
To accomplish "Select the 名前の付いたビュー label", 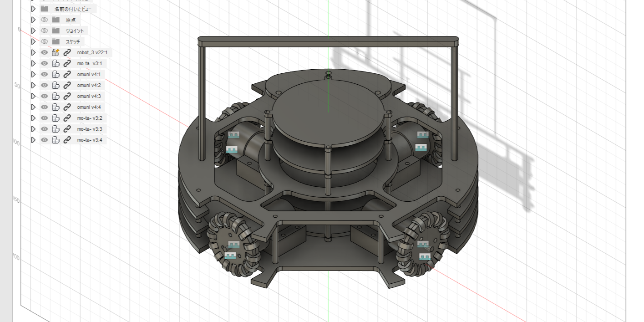I will (x=72, y=9).
